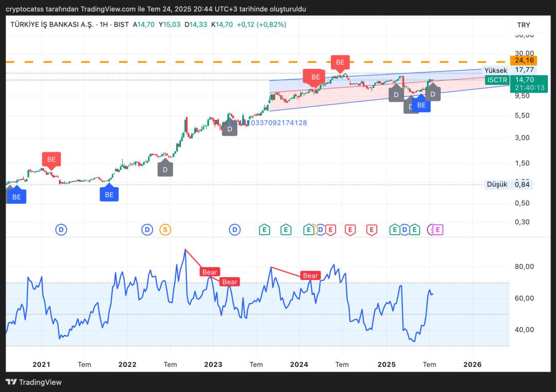Image resolution: width=556 pixels, height=392 pixels.
Task: Click the pink E upcoming earnings marker
Action: (x=438, y=229)
